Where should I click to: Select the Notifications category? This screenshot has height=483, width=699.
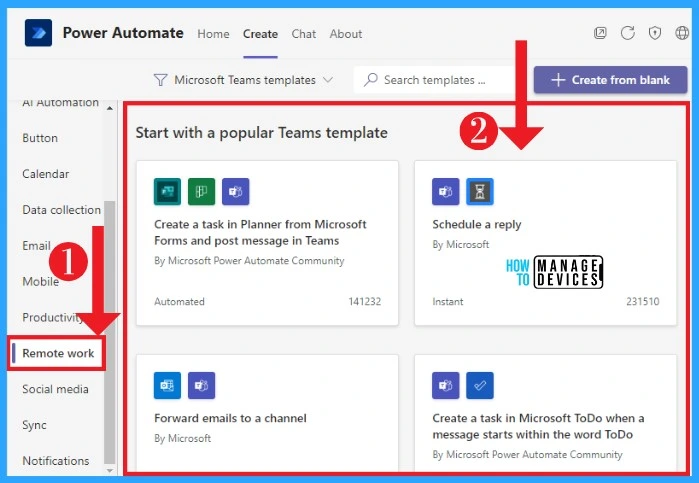[56, 461]
